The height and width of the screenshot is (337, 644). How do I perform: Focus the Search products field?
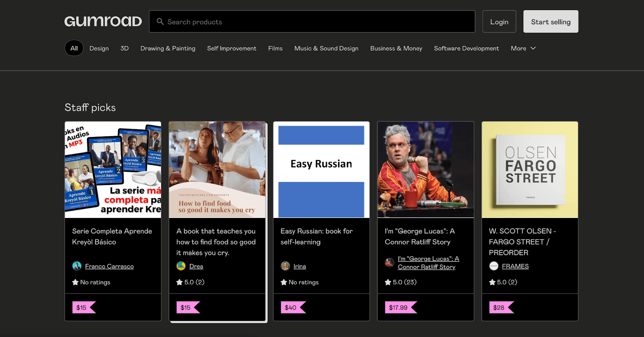point(312,22)
